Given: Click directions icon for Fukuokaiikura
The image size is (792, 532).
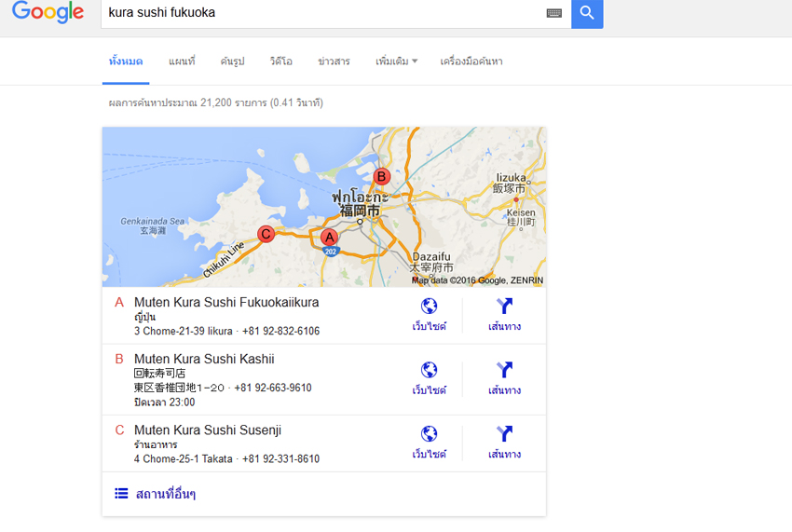Looking at the screenshot, I should click(505, 306).
